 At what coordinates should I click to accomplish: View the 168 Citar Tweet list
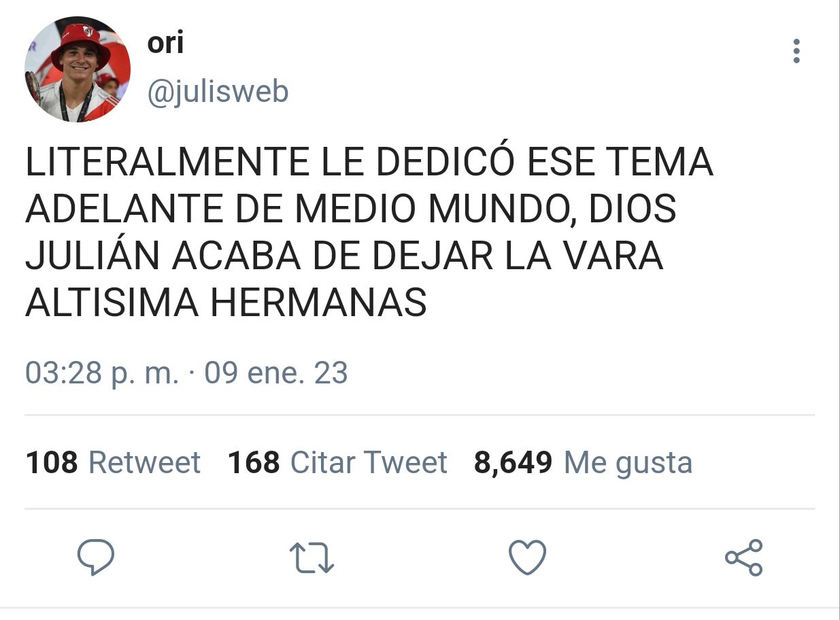coord(337,463)
